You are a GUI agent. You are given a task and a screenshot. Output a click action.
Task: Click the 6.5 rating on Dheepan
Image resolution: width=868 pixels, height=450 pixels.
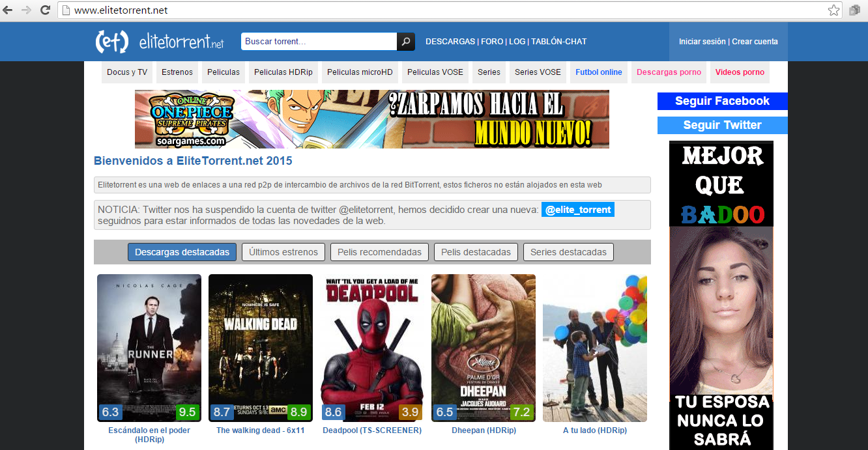(445, 412)
